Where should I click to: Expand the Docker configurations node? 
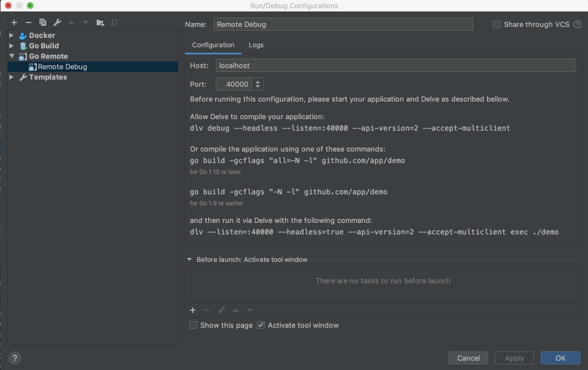click(x=12, y=35)
